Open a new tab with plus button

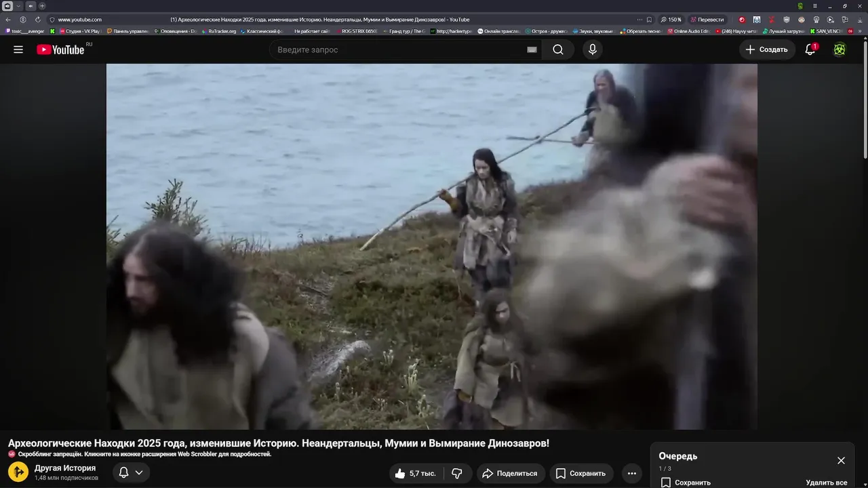coord(42,6)
